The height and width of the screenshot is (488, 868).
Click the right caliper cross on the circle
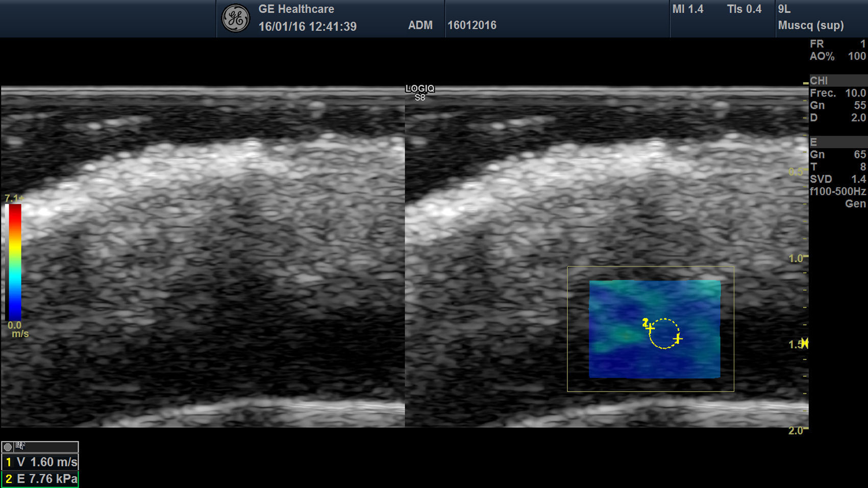[x=678, y=338]
